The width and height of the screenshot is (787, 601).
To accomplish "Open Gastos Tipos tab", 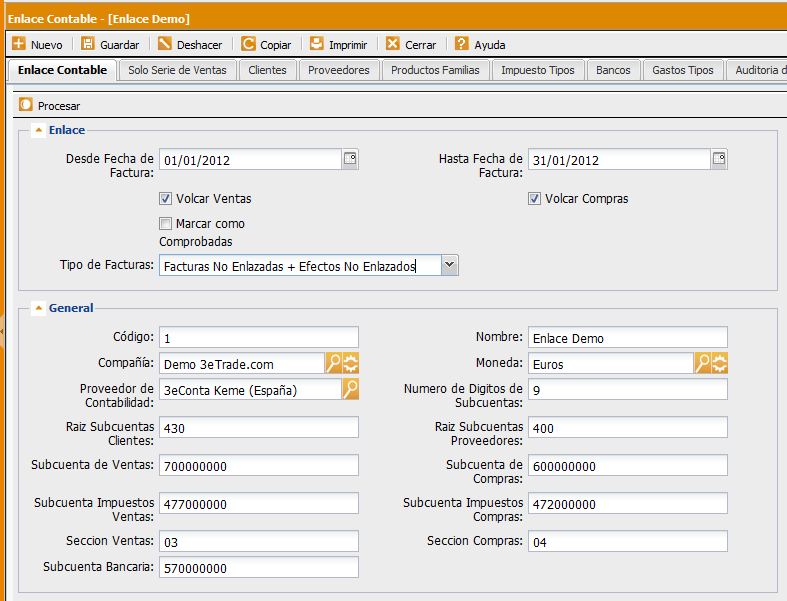I will click(x=683, y=70).
